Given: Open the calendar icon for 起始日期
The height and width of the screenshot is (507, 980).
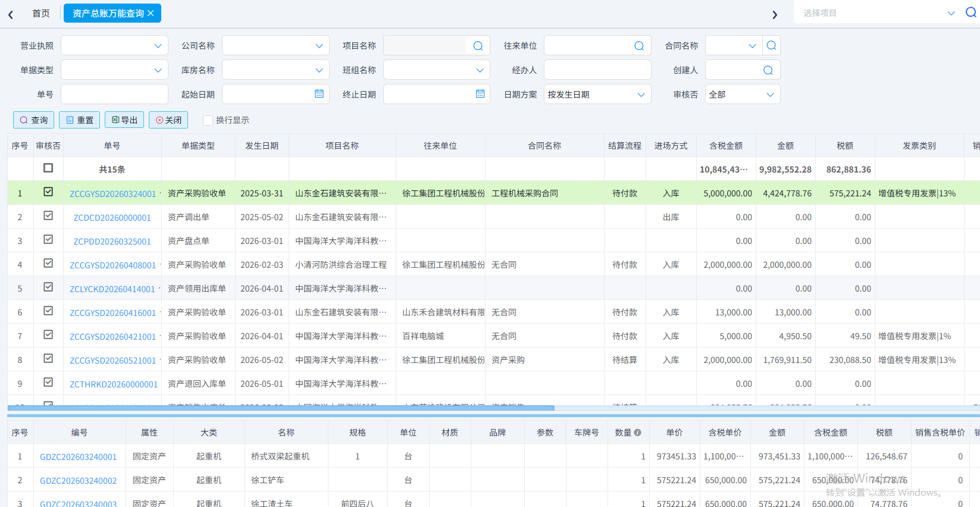Looking at the screenshot, I should (x=319, y=94).
